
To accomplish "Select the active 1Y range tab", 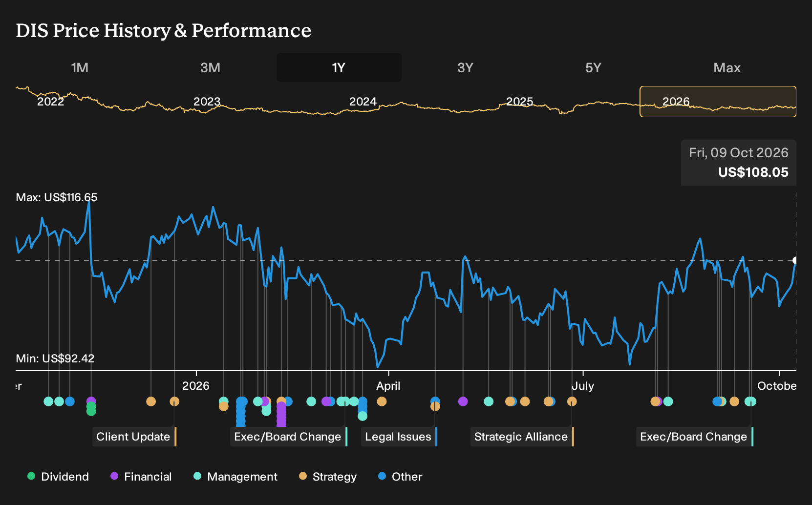I will coord(339,67).
